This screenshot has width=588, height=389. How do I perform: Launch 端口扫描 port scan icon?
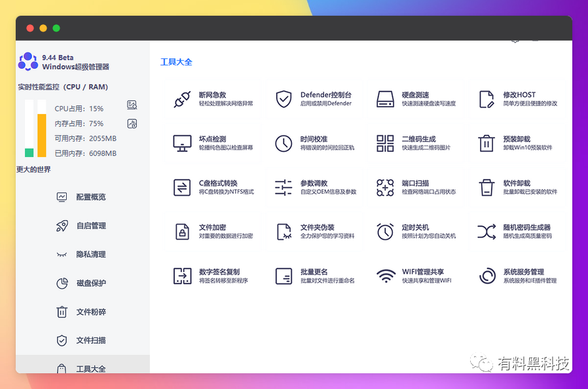pyautogui.click(x=385, y=187)
